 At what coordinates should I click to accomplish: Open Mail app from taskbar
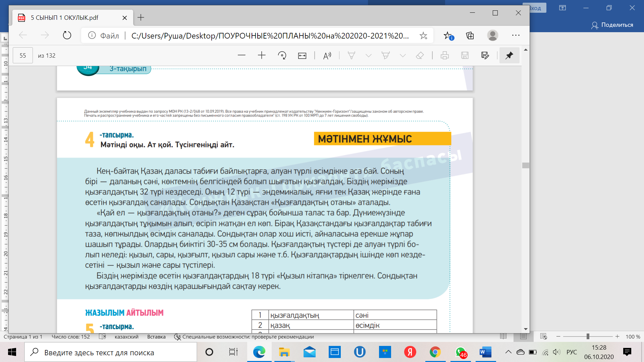(x=309, y=352)
